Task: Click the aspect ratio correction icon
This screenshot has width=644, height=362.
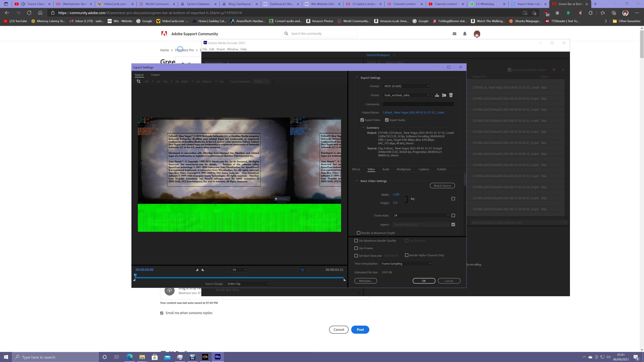Action: tap(302, 270)
